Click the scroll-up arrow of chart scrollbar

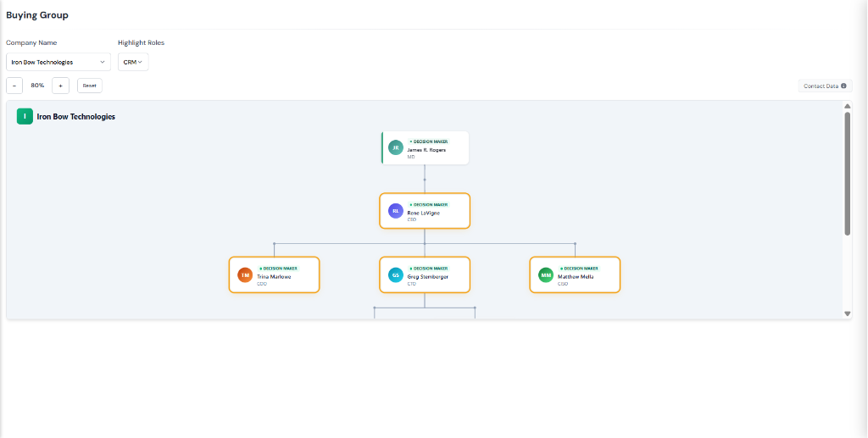(x=847, y=106)
